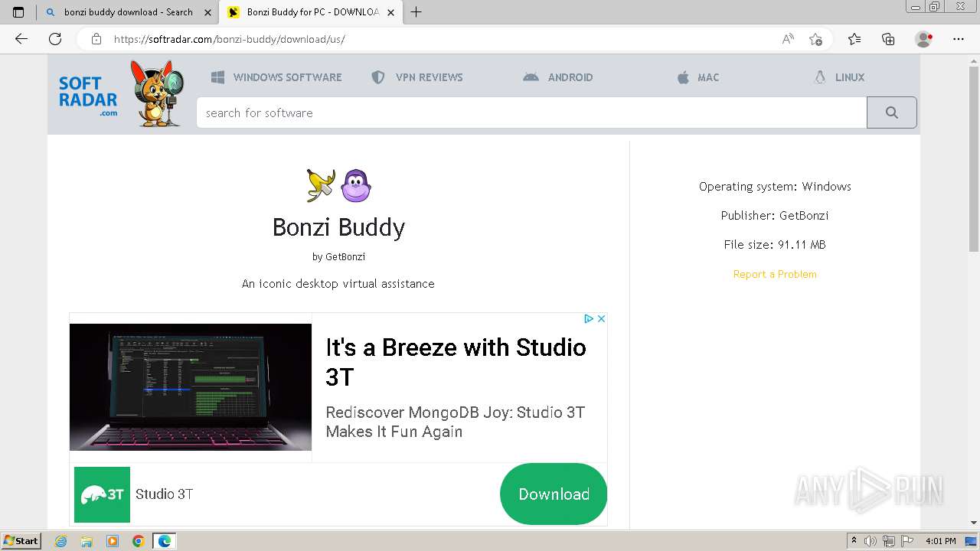Click the Studio 3T advertiser name

coord(165,494)
